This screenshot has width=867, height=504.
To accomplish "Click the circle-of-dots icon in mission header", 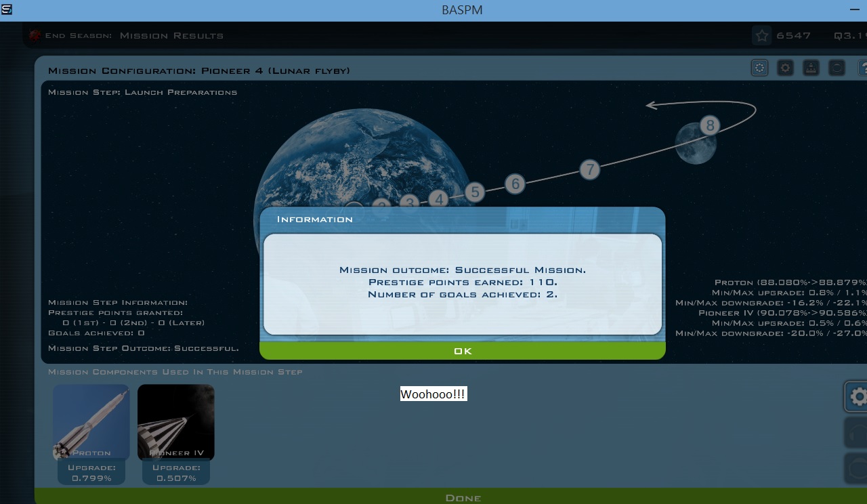I will pos(760,68).
